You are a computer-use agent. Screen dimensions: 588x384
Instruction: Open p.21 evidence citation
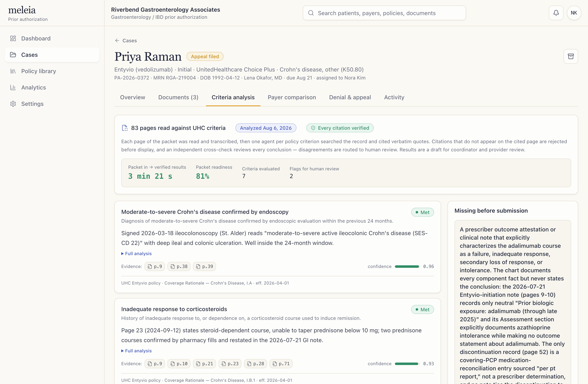[204, 364]
